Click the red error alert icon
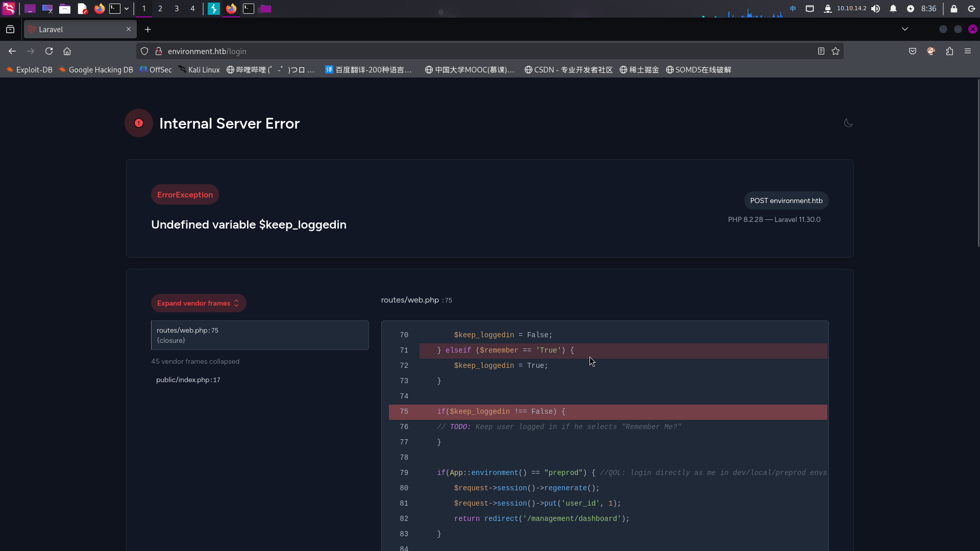Image resolution: width=980 pixels, height=551 pixels. coord(139,123)
